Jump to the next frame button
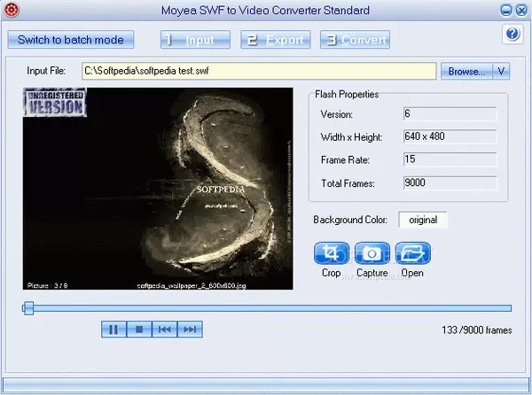 (190, 329)
